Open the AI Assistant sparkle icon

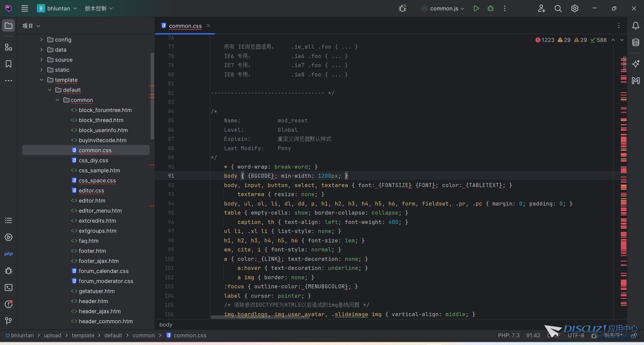(x=636, y=64)
